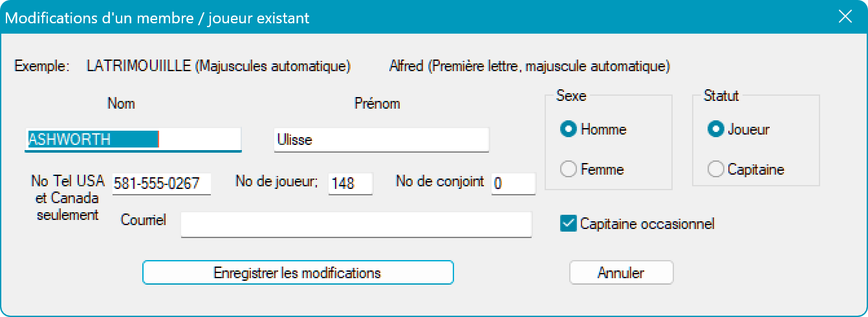
Task: Click the No de conjoint field
Action: [x=514, y=183]
